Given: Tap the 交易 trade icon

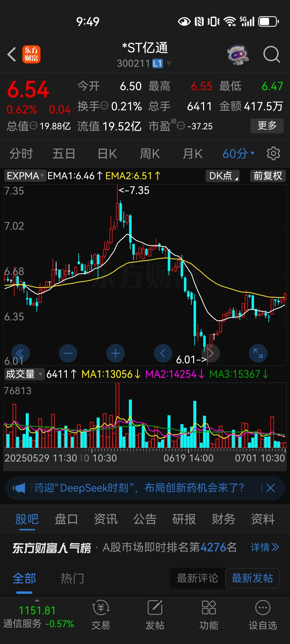Looking at the screenshot, I should tap(101, 616).
